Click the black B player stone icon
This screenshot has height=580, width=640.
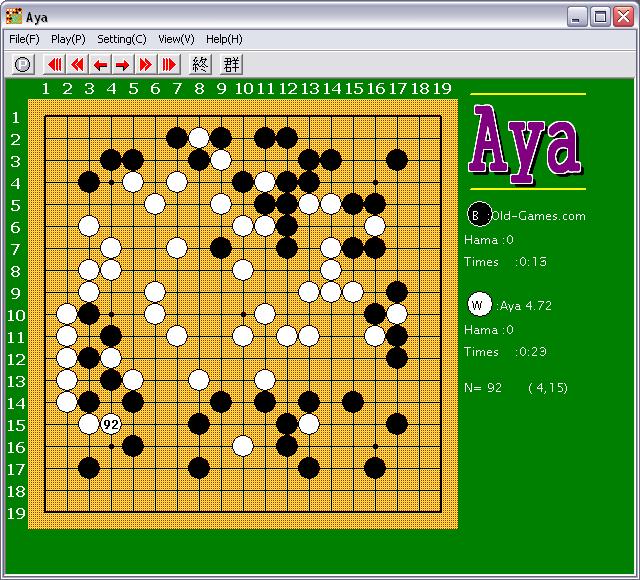click(479, 214)
